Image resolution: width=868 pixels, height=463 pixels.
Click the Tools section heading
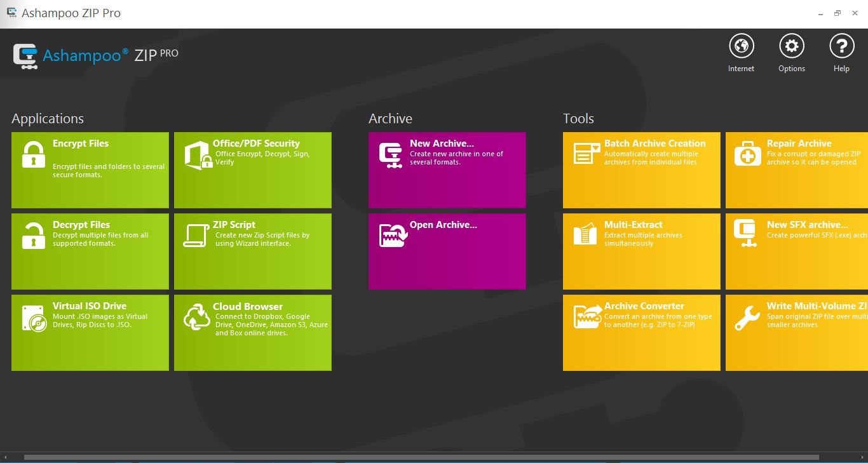coord(578,119)
